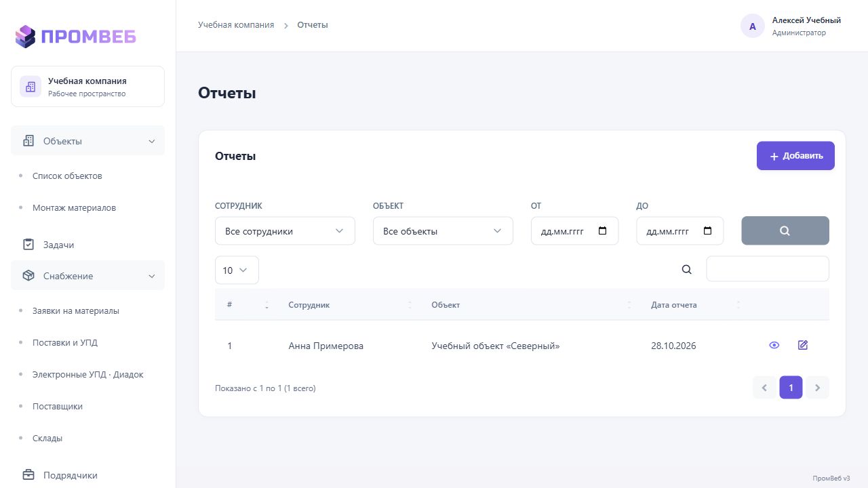Open Монтаж материалов in sidebar
Image resolution: width=868 pixels, height=488 pixels.
(x=74, y=207)
